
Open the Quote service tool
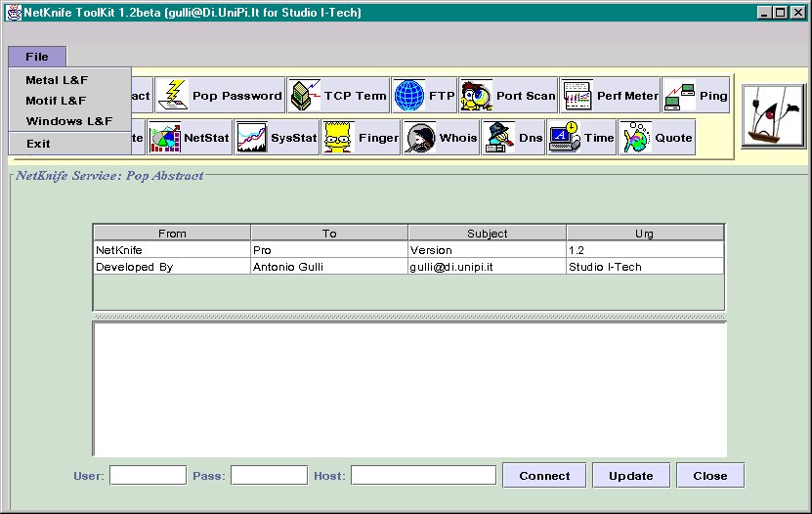657,137
